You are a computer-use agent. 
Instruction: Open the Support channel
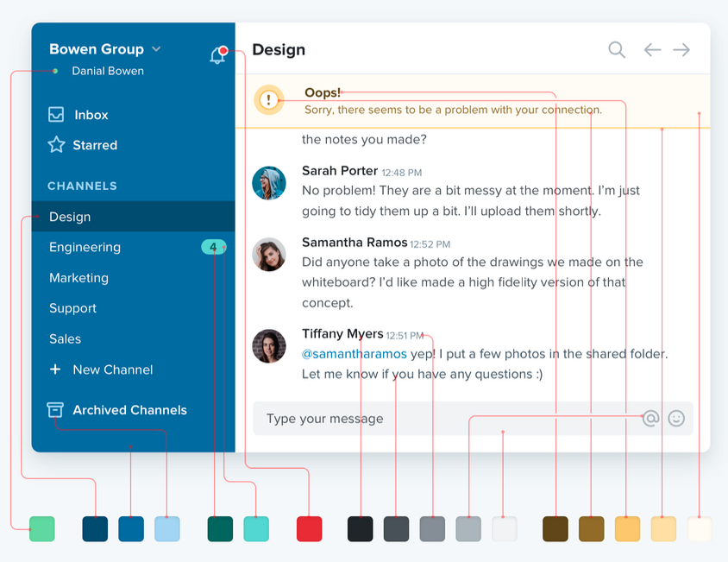(72, 308)
